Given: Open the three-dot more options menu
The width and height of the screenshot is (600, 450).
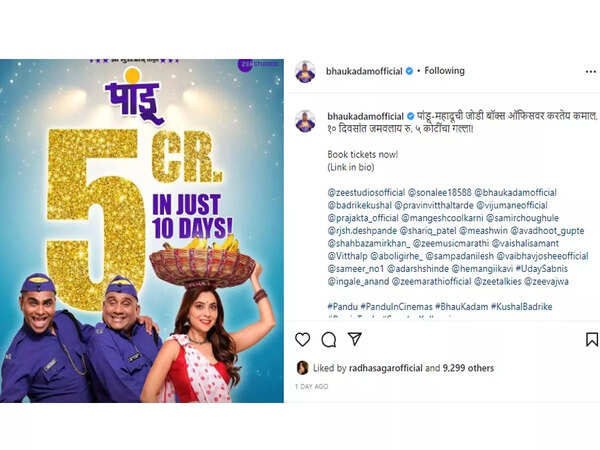Looking at the screenshot, I should (x=591, y=72).
